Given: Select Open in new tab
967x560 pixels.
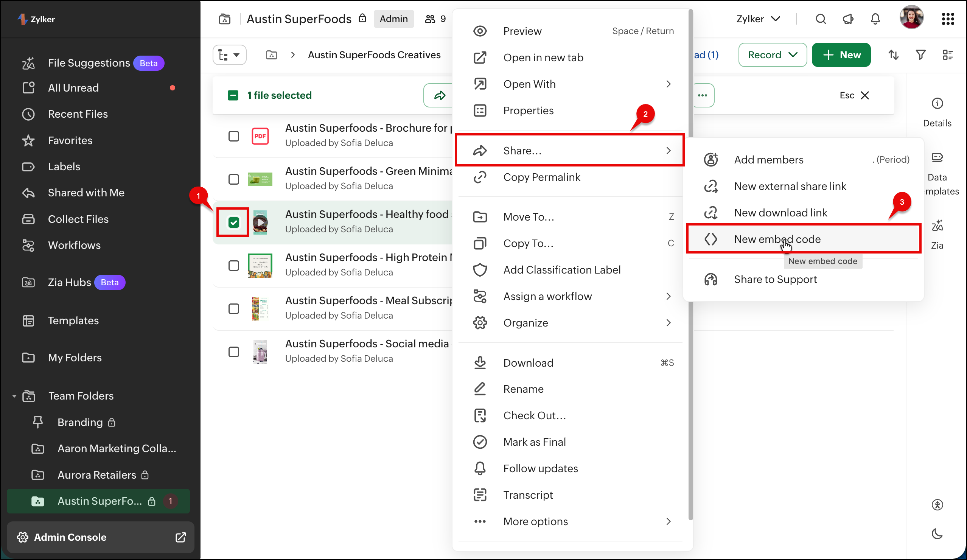Looking at the screenshot, I should click(572, 58).
